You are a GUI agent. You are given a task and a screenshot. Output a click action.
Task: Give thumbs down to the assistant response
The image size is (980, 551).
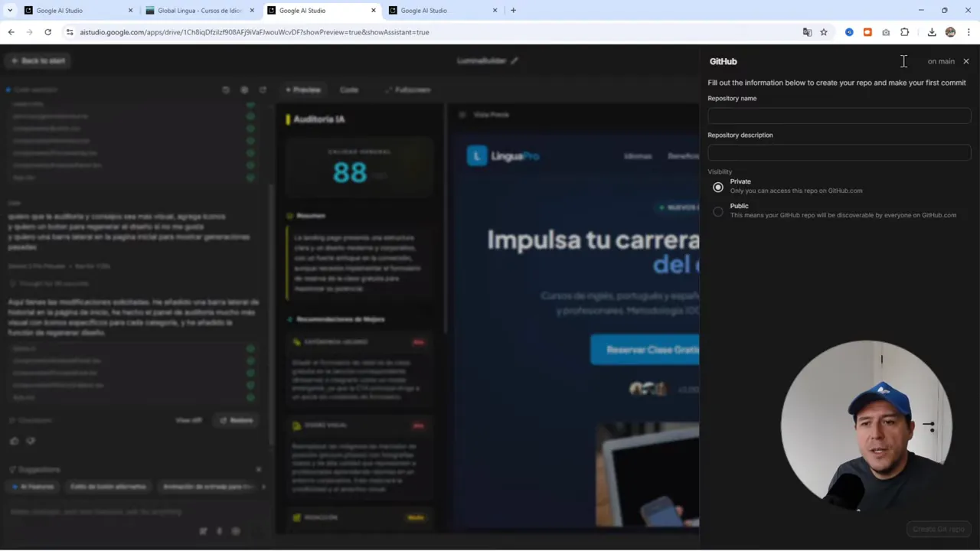[x=31, y=441]
